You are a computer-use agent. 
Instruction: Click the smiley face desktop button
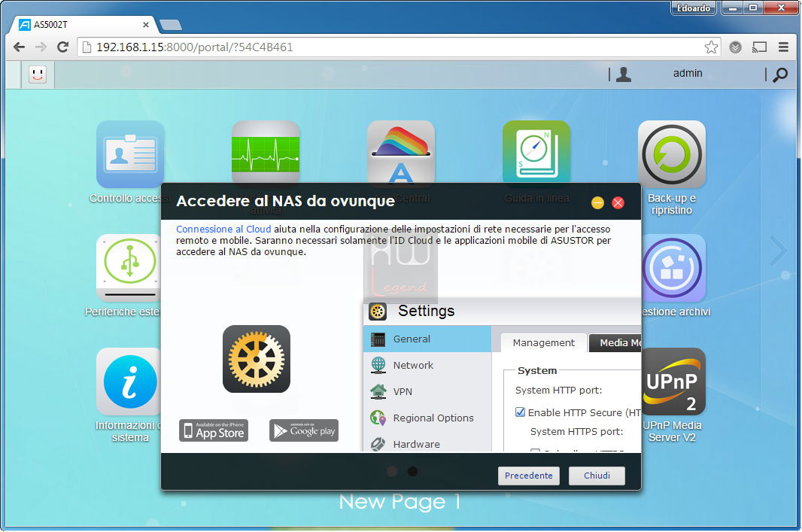click(x=38, y=74)
